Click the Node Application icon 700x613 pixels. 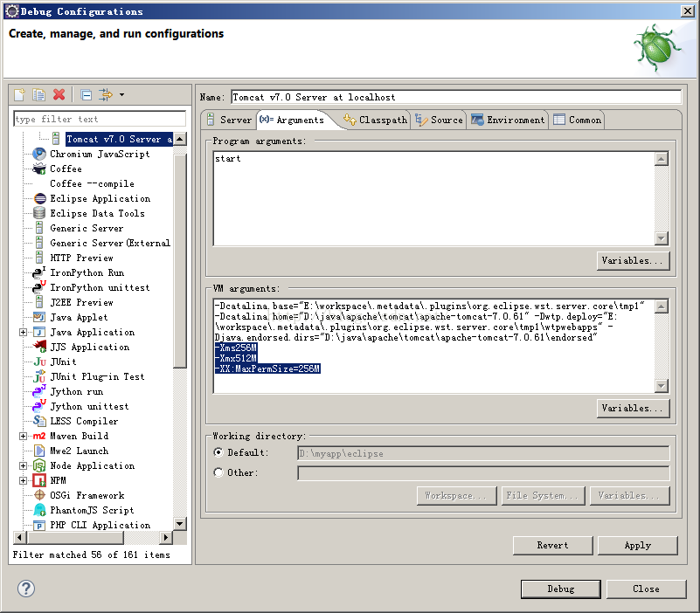(x=39, y=465)
